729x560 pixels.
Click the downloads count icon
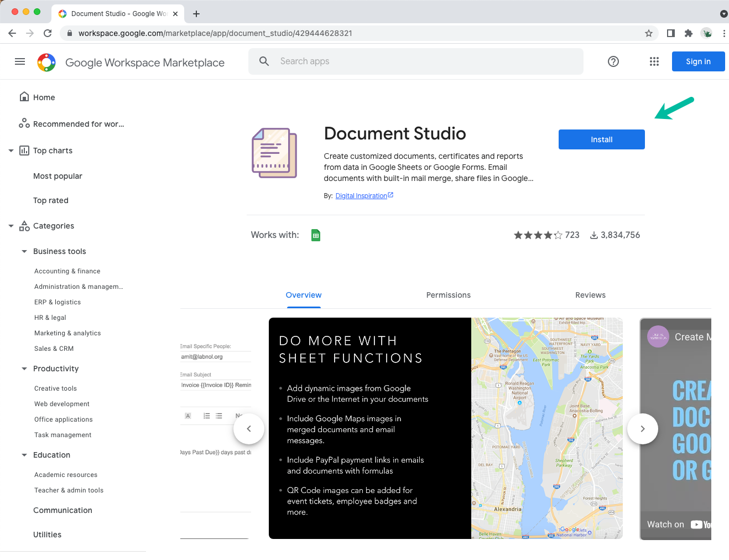[x=594, y=235]
